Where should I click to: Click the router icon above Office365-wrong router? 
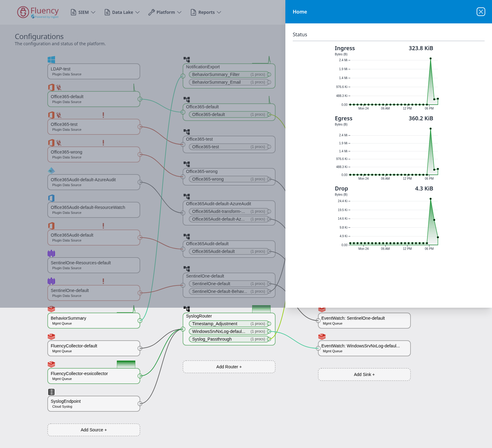(187, 164)
